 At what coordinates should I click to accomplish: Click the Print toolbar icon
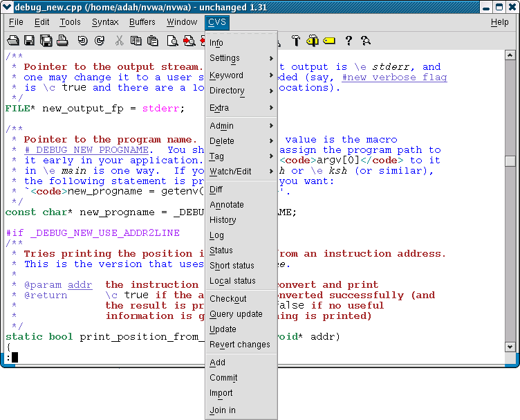[x=62, y=41]
